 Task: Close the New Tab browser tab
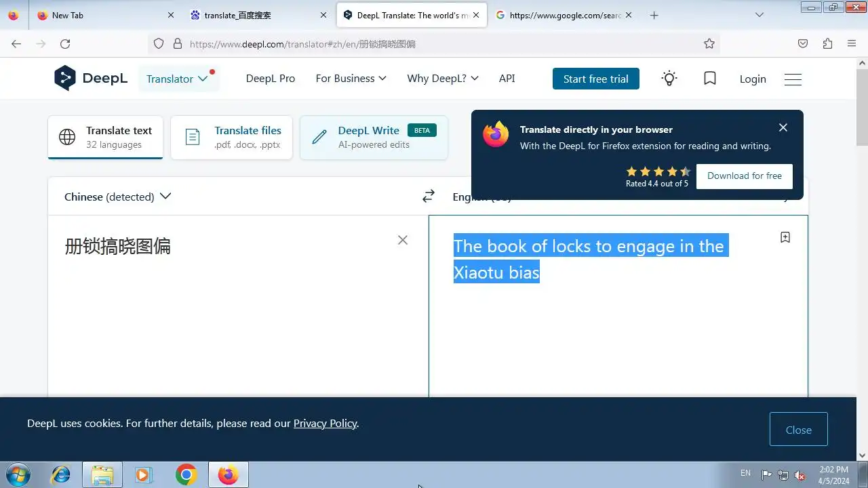170,15
